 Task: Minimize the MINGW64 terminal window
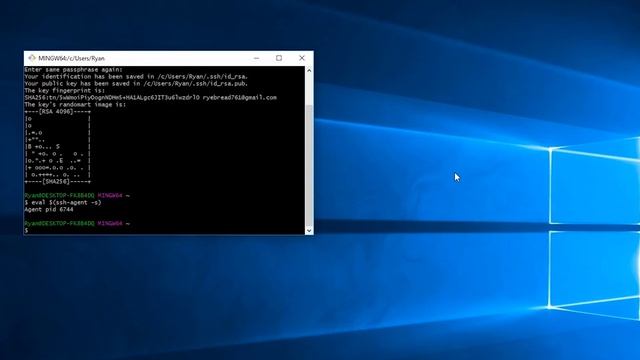256,58
